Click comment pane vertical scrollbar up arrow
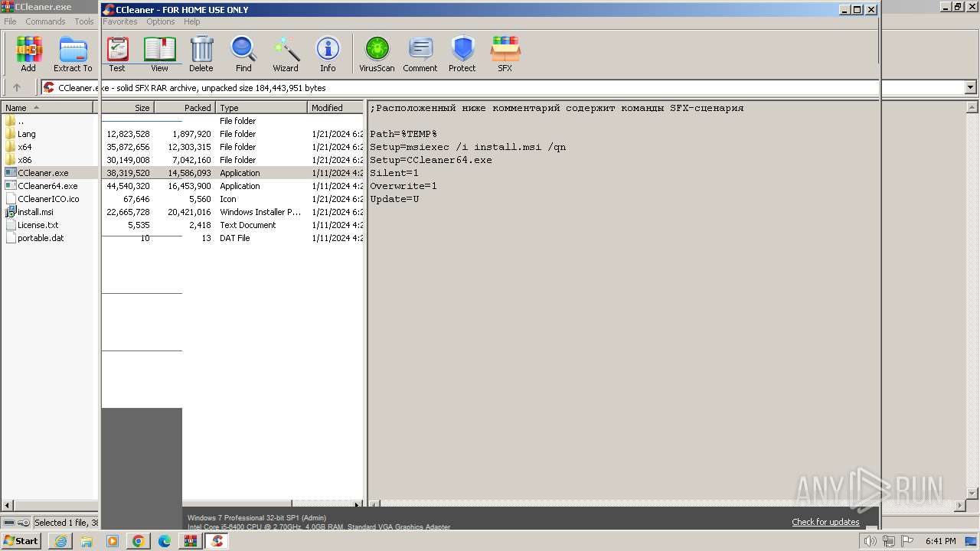Screen dimensions: 980x551 (x=972, y=107)
